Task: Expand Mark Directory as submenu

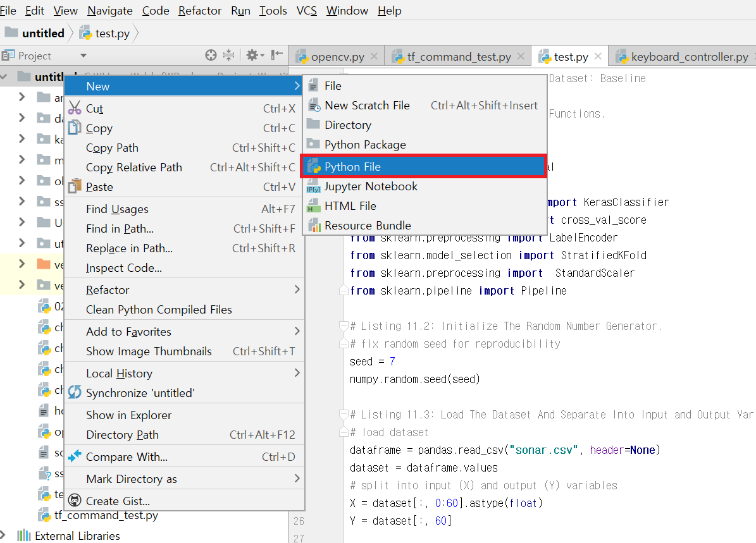Action: [297, 479]
